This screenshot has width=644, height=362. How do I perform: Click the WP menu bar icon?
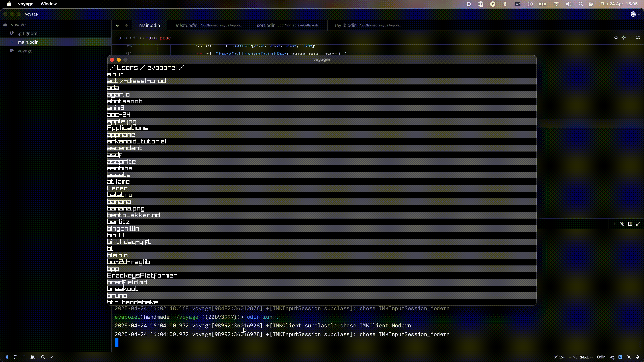(518, 4)
